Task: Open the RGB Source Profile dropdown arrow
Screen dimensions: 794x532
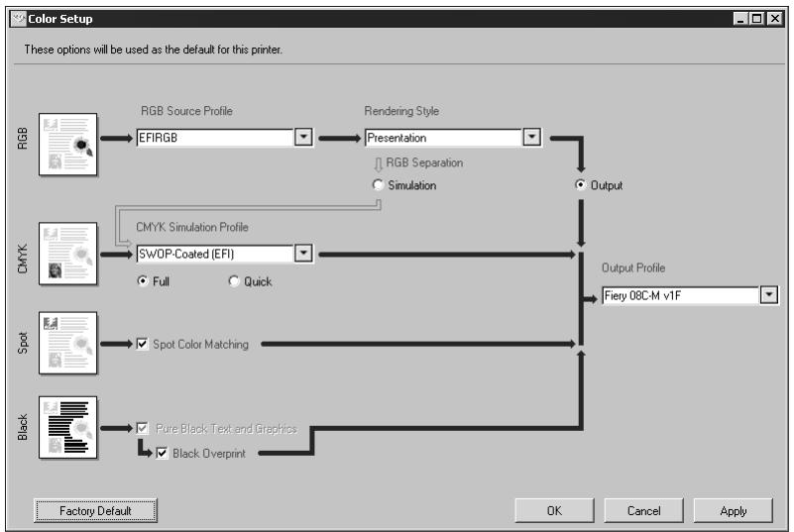Action: pyautogui.click(x=303, y=137)
